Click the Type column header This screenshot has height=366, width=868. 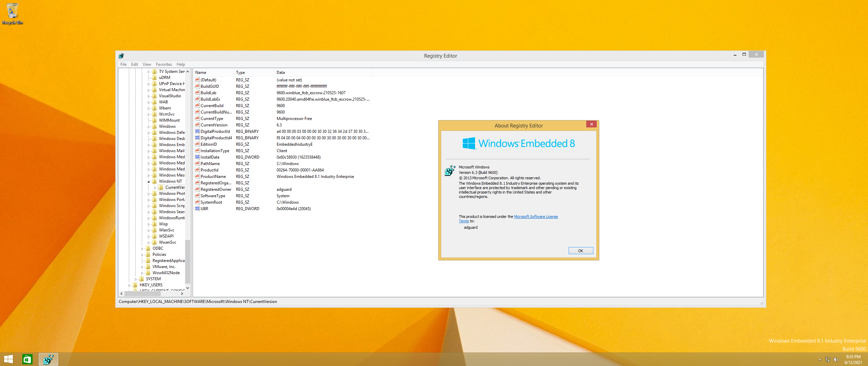[254, 73]
